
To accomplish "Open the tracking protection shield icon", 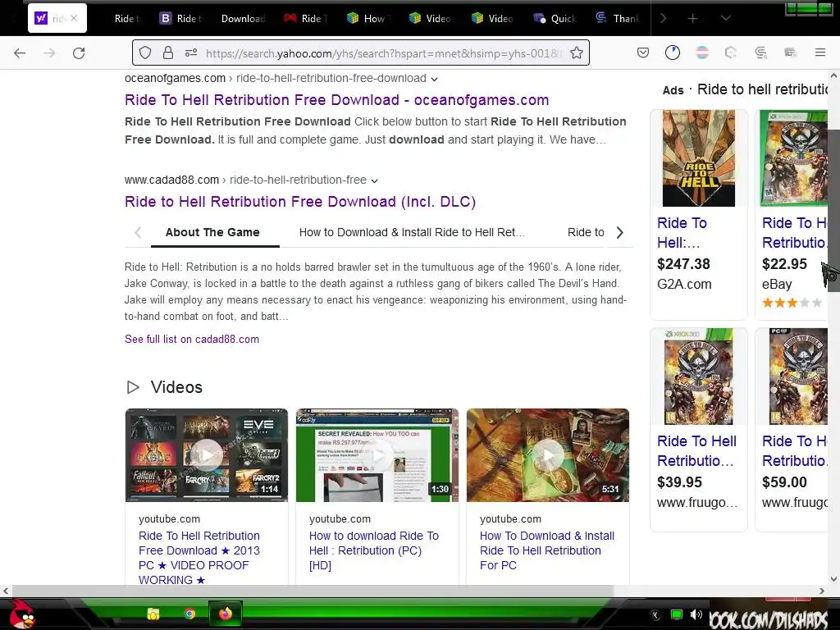I will [145, 52].
